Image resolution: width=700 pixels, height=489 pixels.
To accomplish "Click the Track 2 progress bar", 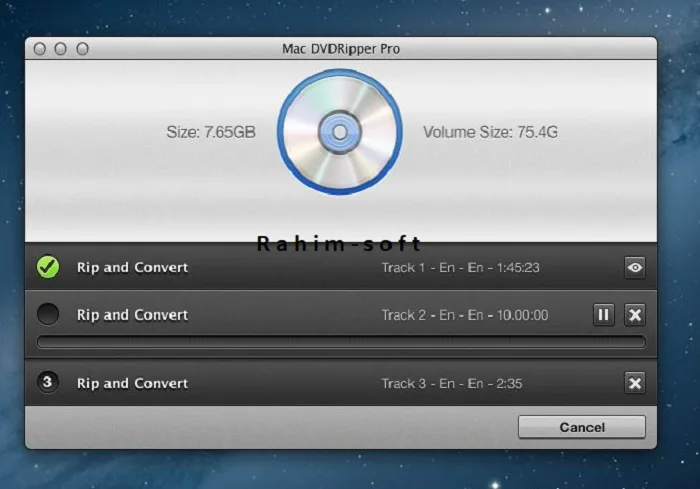I will (342, 342).
